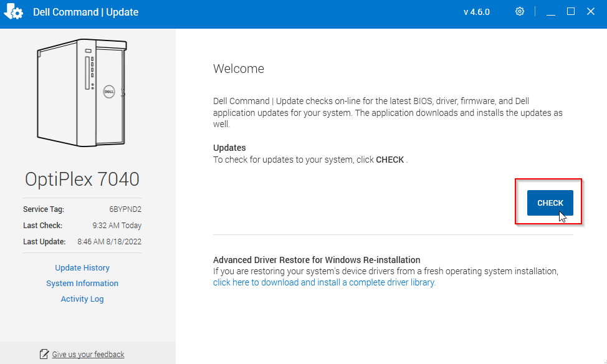Click the Updates subheading
Image resolution: width=607 pixels, height=364 pixels.
[x=229, y=148]
